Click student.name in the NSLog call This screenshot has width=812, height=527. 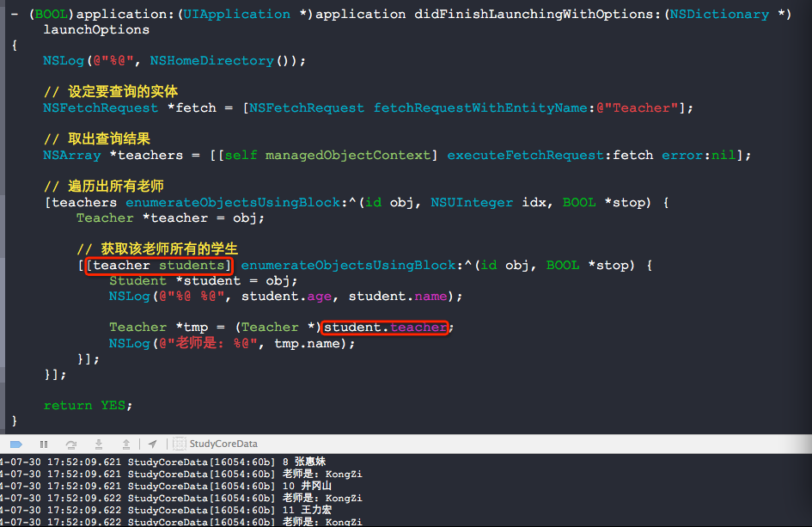tap(398, 297)
